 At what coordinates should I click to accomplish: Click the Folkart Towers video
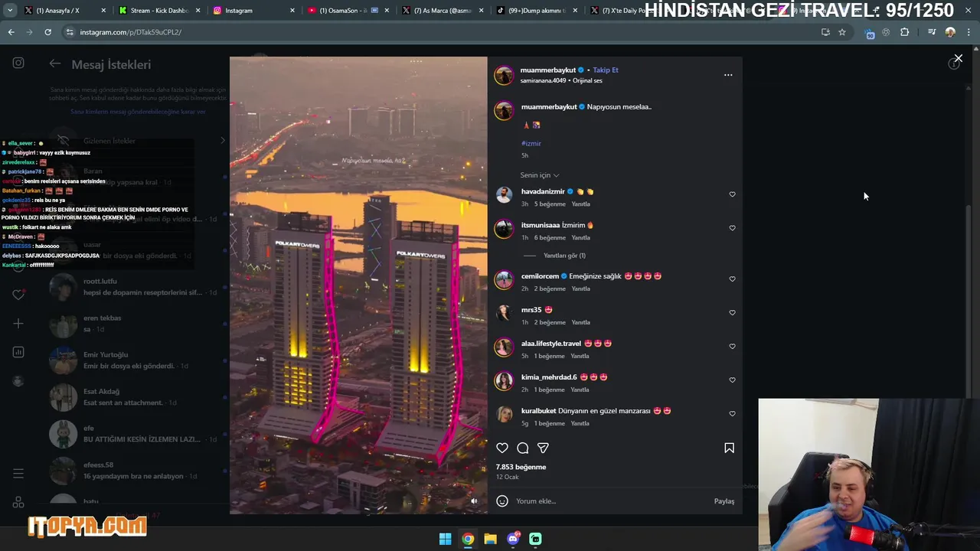click(x=358, y=285)
